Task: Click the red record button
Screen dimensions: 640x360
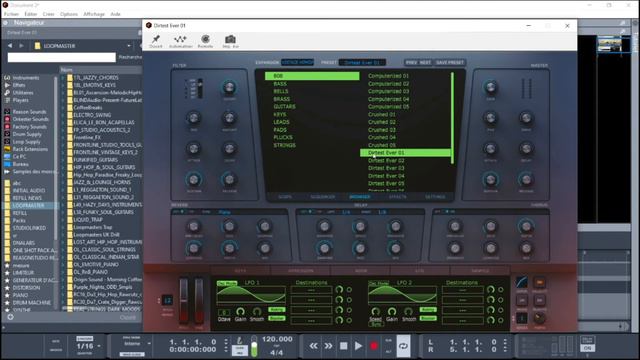Action: (x=373, y=346)
